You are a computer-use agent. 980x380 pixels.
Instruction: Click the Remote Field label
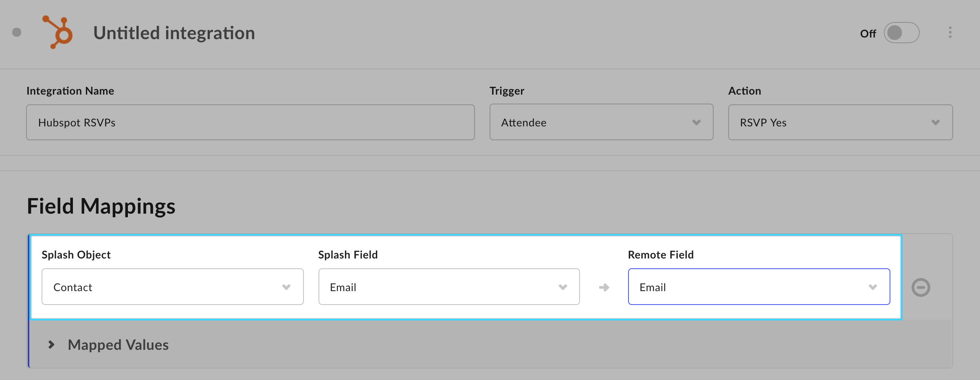661,255
